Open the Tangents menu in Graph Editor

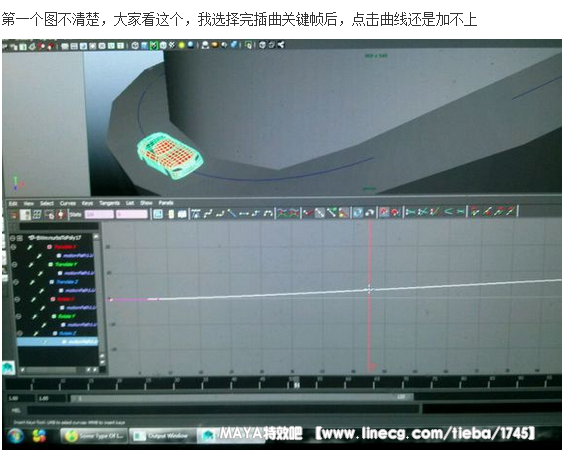coord(109,203)
